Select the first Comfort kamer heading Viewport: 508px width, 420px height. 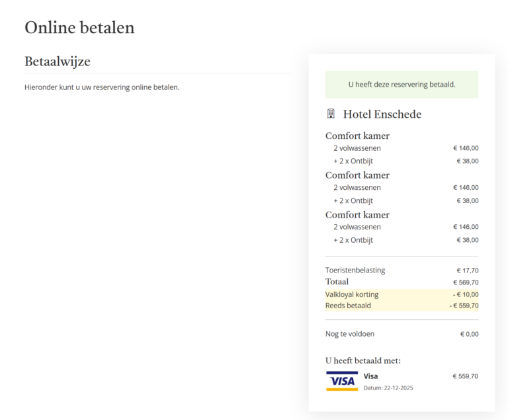click(357, 136)
